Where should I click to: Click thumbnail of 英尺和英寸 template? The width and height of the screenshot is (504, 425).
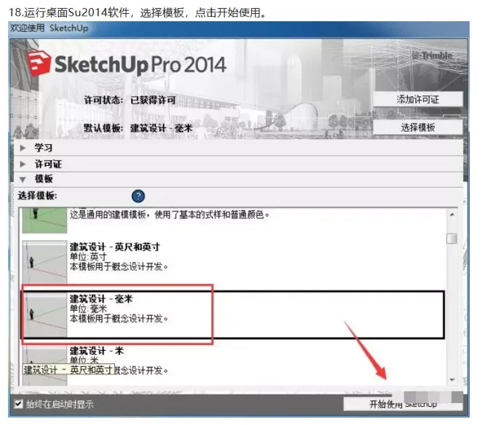point(44,262)
